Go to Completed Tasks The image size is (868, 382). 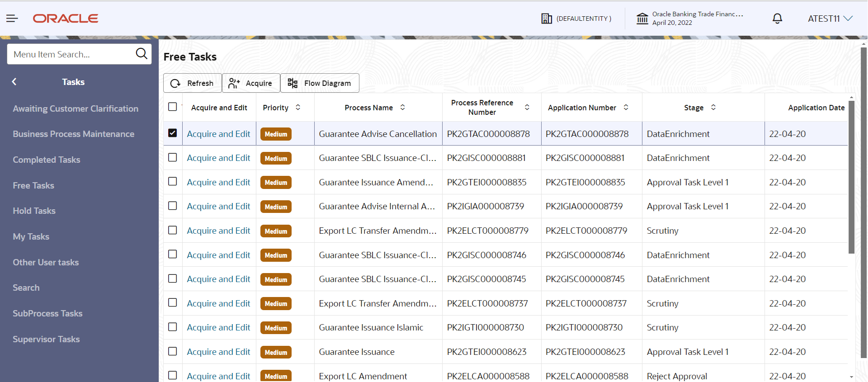46,160
